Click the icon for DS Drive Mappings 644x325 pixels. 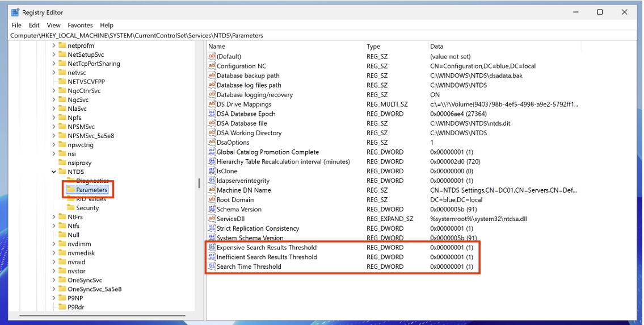(212, 105)
